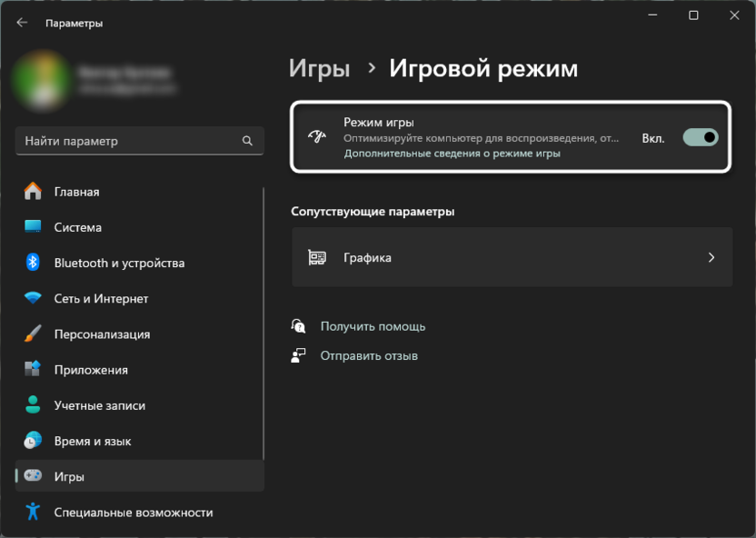Click the back arrow in the title bar
This screenshot has height=538, width=756.
(x=22, y=23)
